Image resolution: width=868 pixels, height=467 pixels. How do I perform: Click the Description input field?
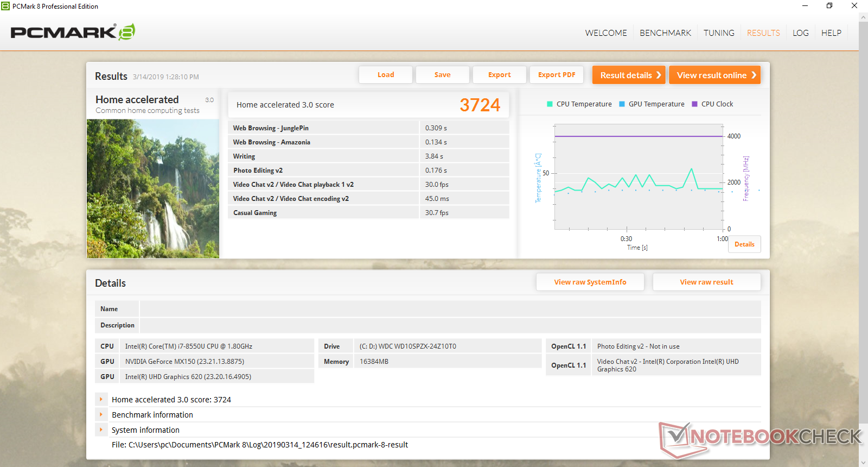(450, 325)
